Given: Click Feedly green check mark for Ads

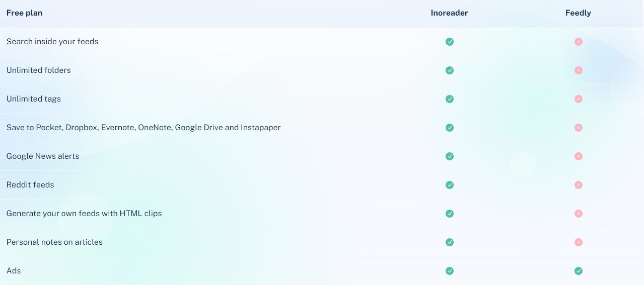Looking at the screenshot, I should (579, 271).
